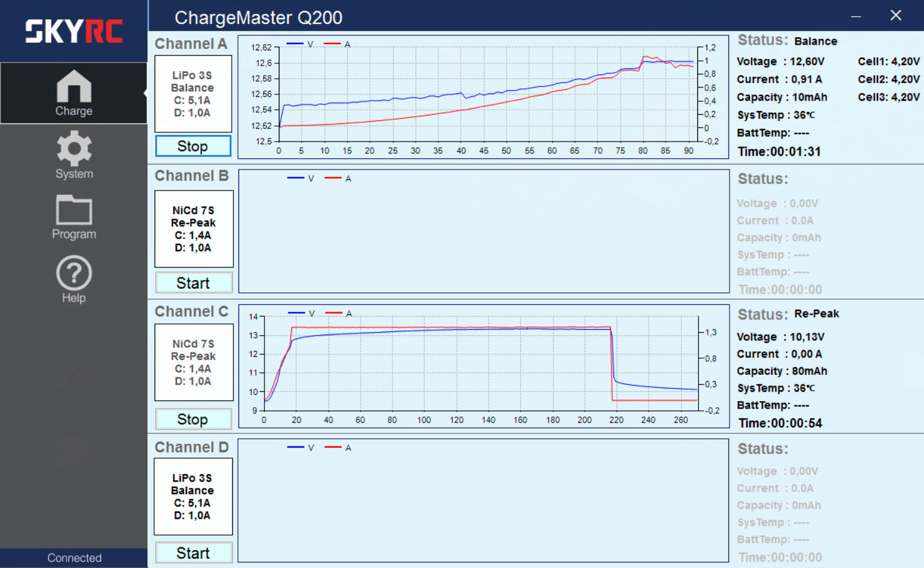Start the Channel D program
The width and height of the screenshot is (924, 568).
pyautogui.click(x=193, y=553)
